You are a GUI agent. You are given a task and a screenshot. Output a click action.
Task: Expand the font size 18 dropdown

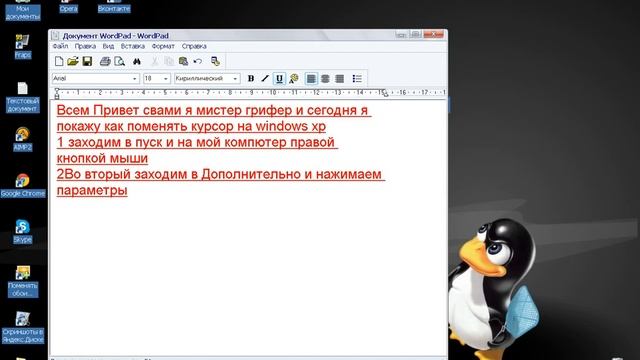[x=165, y=78]
